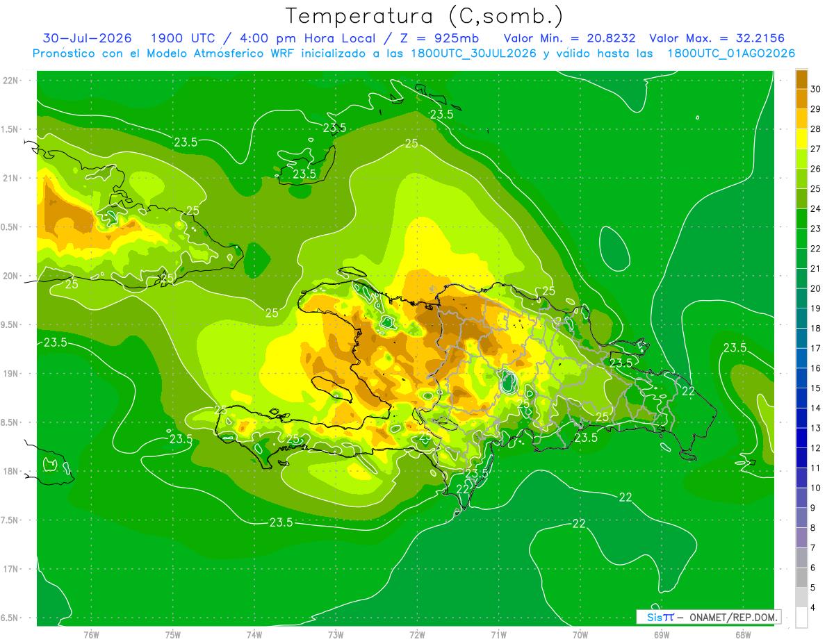
Task: Click the legend label '26'
Action: click(x=816, y=169)
